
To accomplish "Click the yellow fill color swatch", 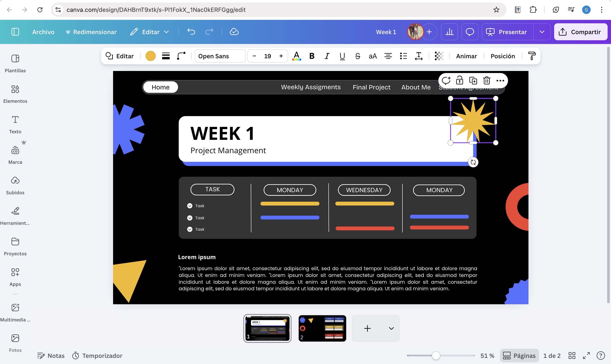I will pos(150,56).
